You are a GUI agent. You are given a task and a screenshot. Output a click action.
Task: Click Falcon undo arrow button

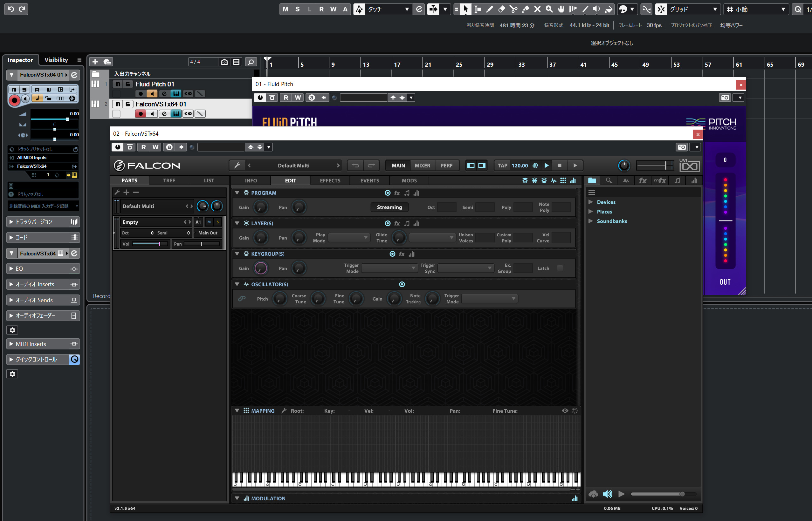pyautogui.click(x=355, y=166)
